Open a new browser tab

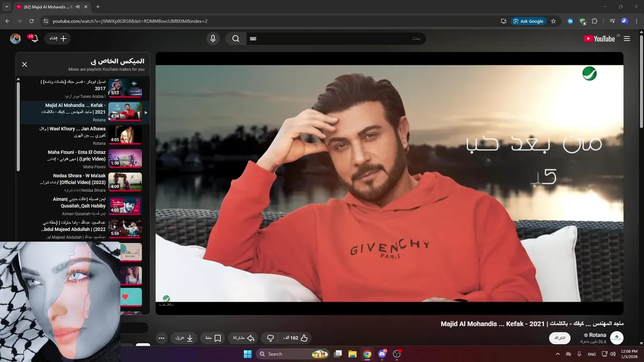point(98,7)
